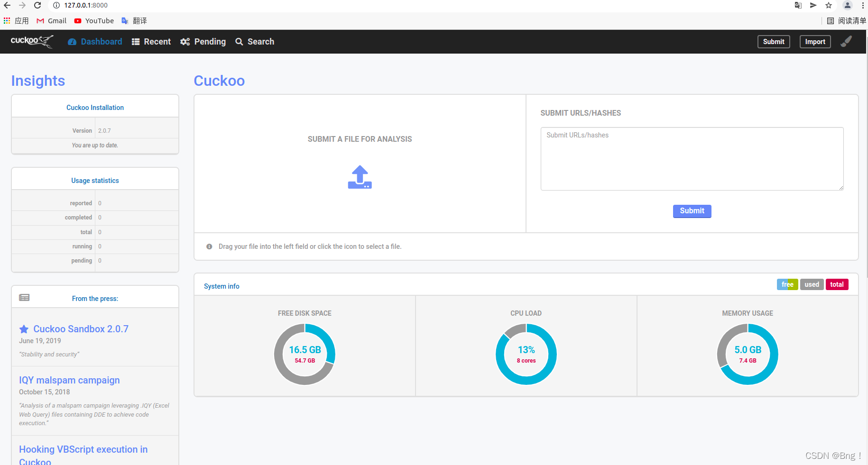Click the navbar Submit button
The height and width of the screenshot is (465, 868).
pyautogui.click(x=774, y=42)
